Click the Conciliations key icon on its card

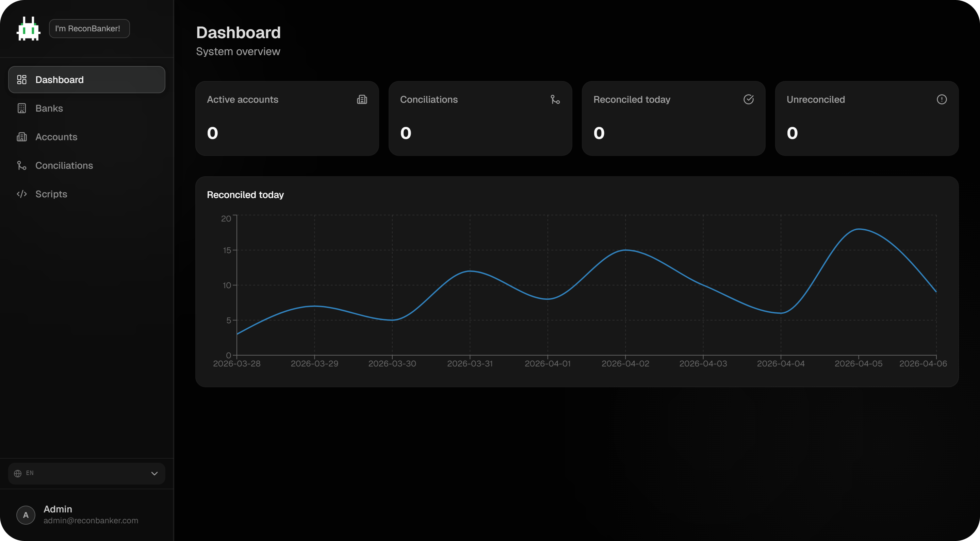point(555,99)
